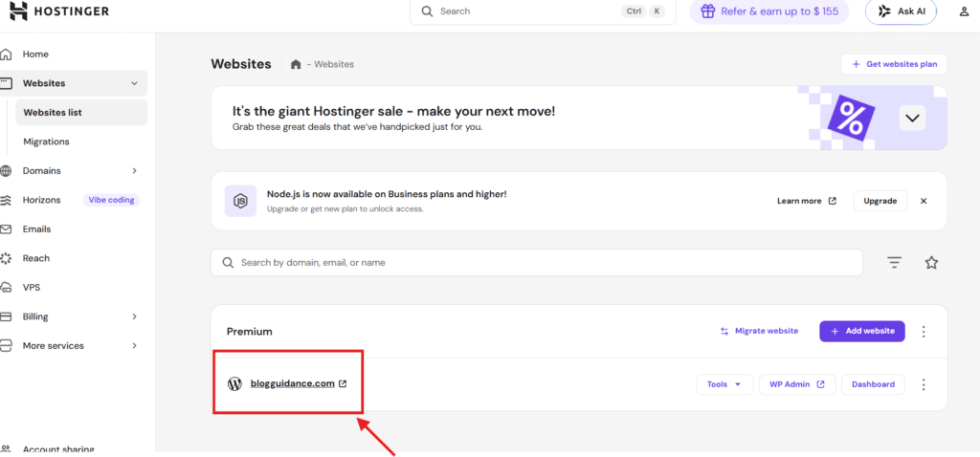The image size is (980, 457).
Task: Click the Websites icon in sidebar
Action: pyautogui.click(x=6, y=83)
